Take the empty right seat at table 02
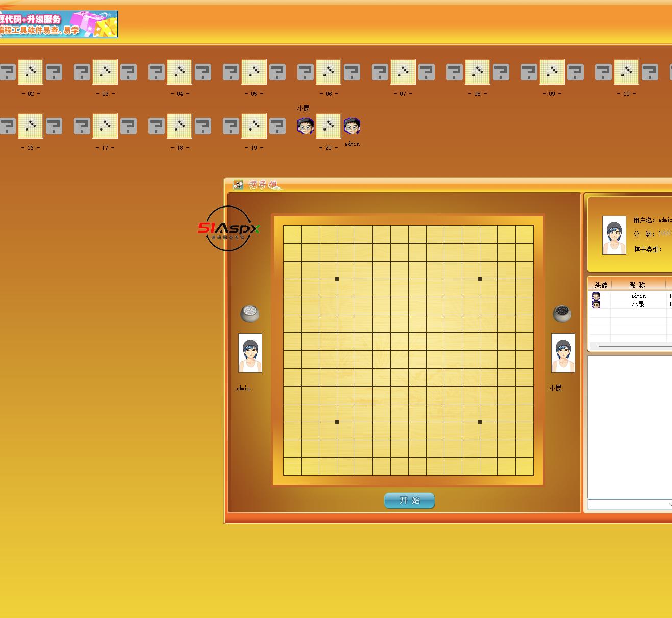Screen dimensions: 672x618 click(54, 72)
